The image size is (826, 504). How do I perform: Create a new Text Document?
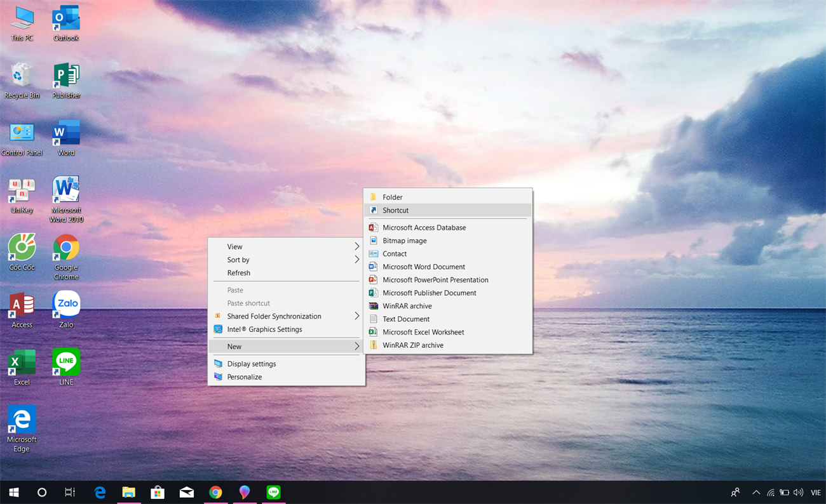448,319
